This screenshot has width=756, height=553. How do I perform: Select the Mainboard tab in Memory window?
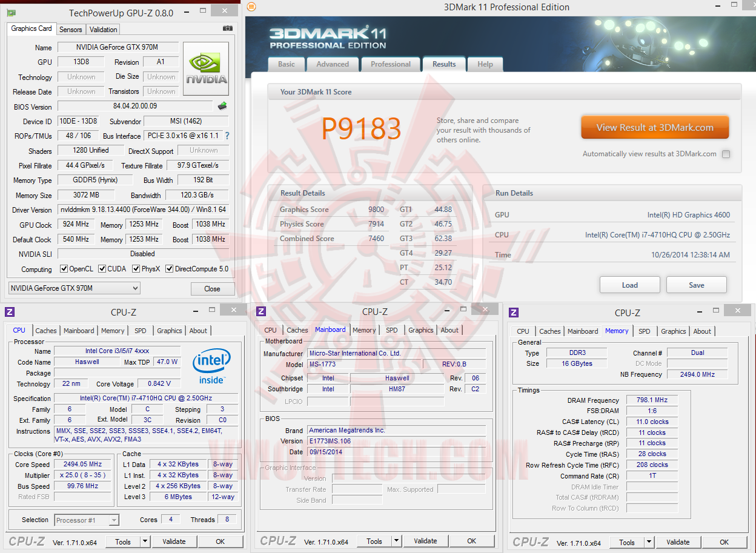[x=583, y=331]
